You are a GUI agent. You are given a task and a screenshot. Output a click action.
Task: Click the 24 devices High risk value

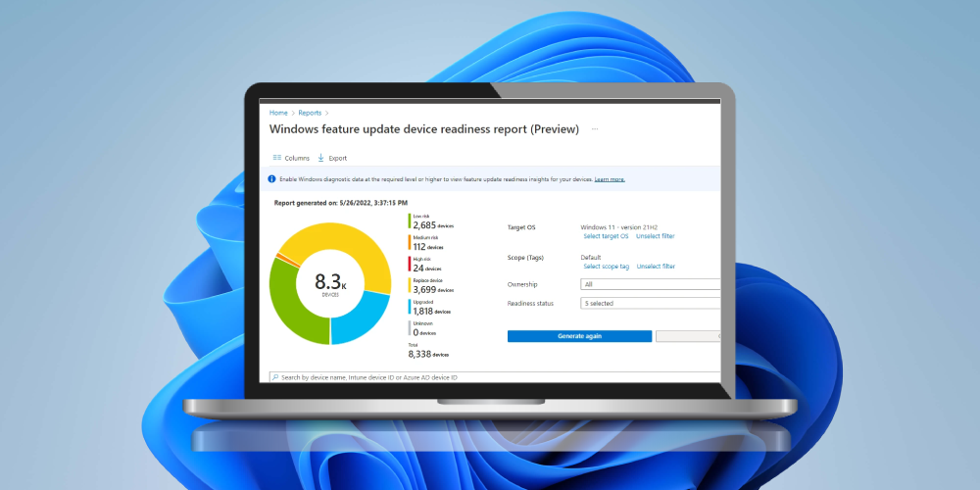427,269
